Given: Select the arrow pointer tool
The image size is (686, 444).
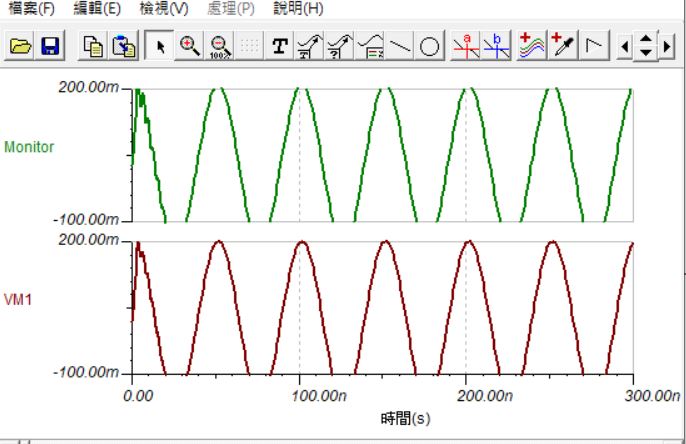Looking at the screenshot, I should [x=159, y=45].
